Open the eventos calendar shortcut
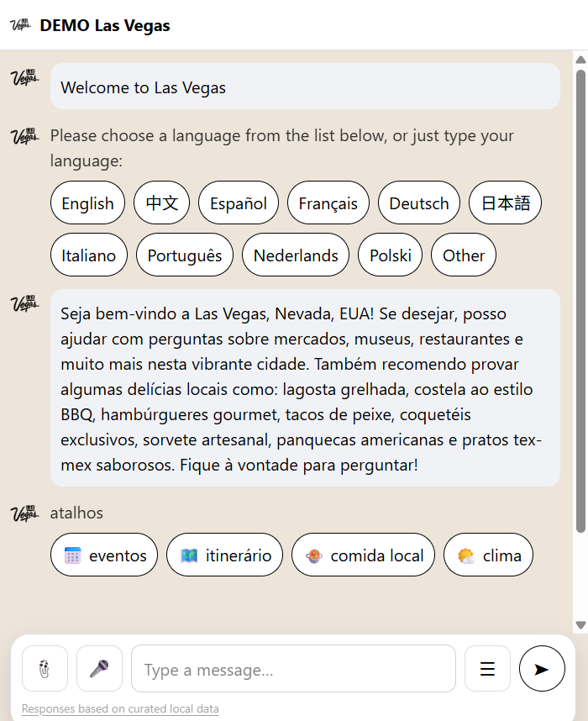The height and width of the screenshot is (721, 588). [x=104, y=555]
